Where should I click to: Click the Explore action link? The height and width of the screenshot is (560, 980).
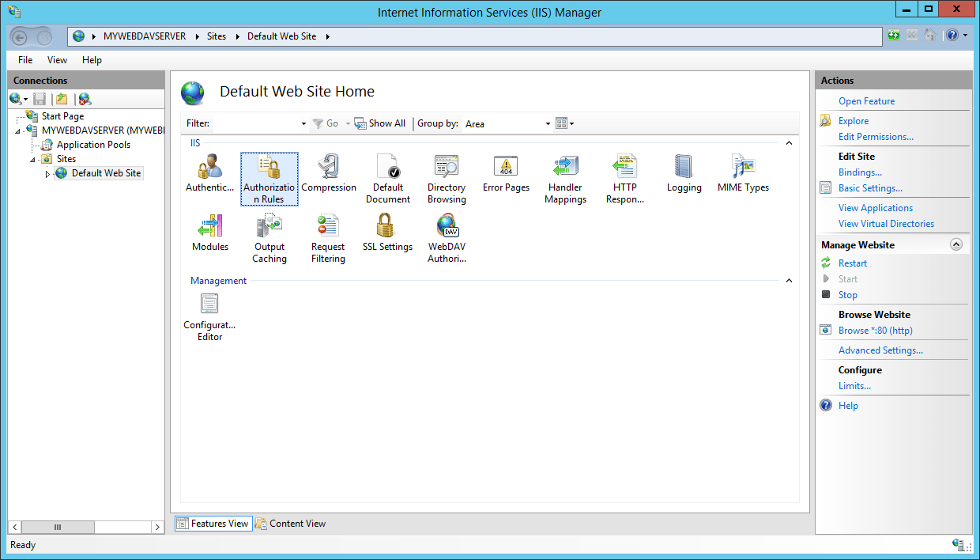854,121
